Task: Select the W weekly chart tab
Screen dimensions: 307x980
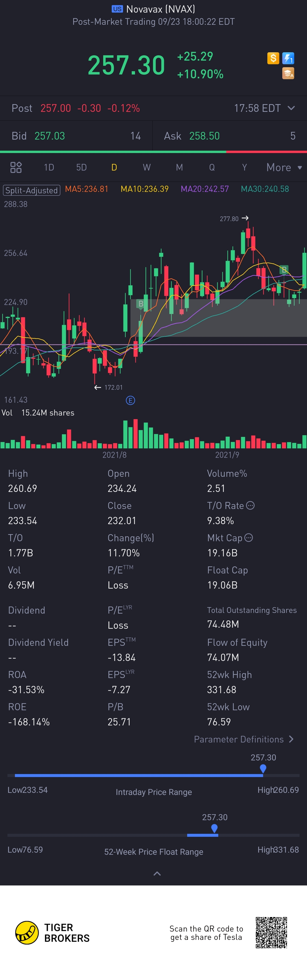Action: (x=147, y=167)
